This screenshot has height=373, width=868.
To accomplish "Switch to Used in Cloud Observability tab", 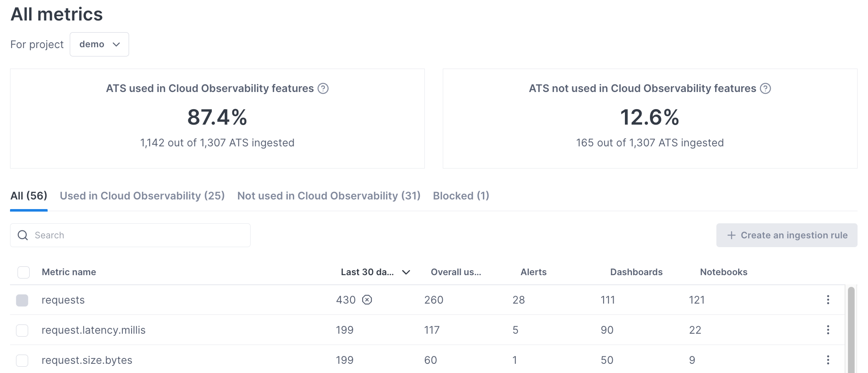I will (142, 195).
